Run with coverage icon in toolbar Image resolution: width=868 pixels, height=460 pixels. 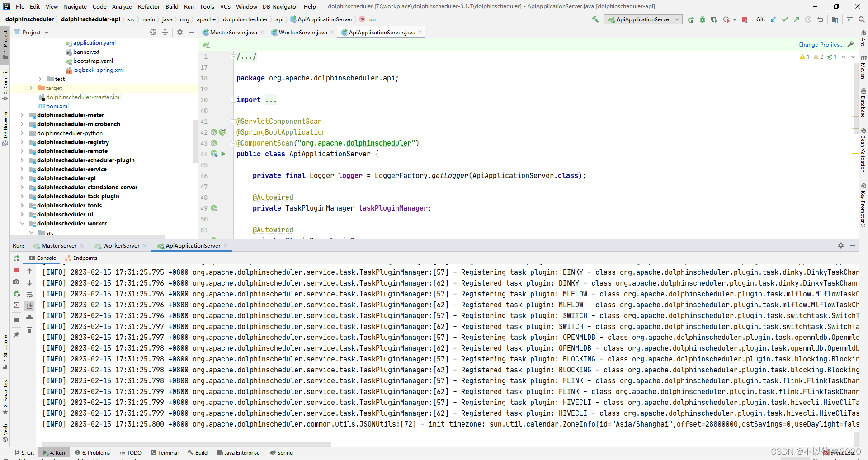point(714,19)
